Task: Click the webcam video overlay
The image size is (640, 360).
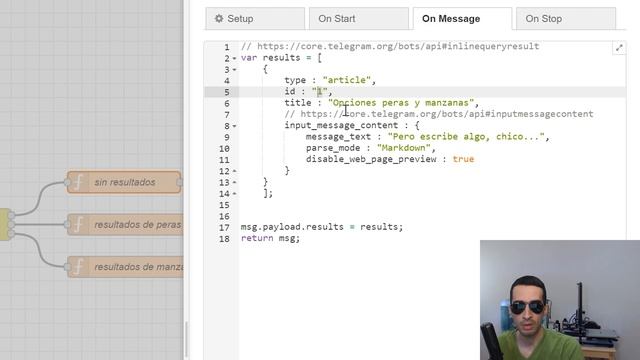Action: point(560,300)
